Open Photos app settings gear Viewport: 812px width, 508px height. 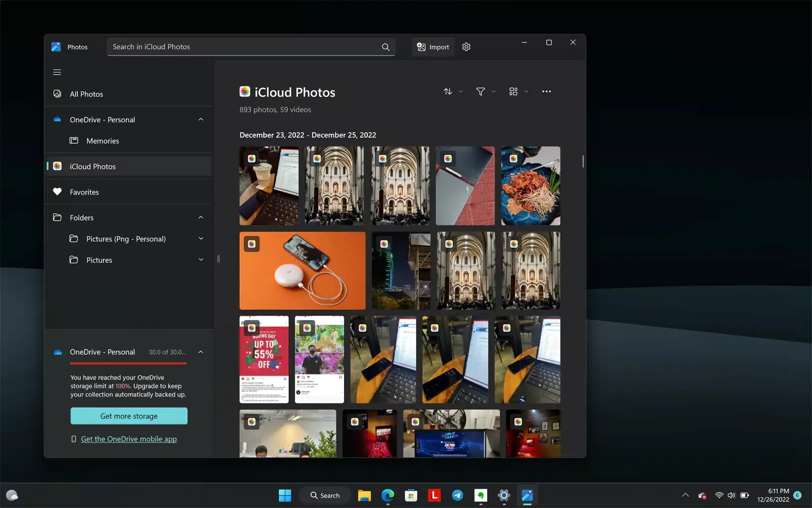466,46
